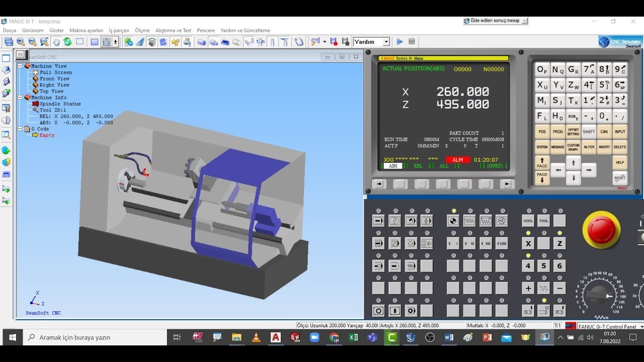Select the X 100 increment button
This screenshot has height=362, width=644.
(x=485, y=243)
